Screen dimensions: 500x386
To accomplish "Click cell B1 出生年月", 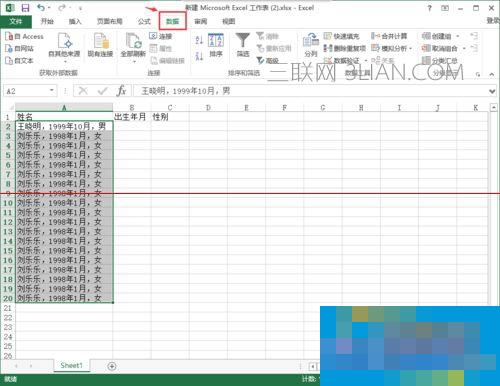I will [132, 117].
